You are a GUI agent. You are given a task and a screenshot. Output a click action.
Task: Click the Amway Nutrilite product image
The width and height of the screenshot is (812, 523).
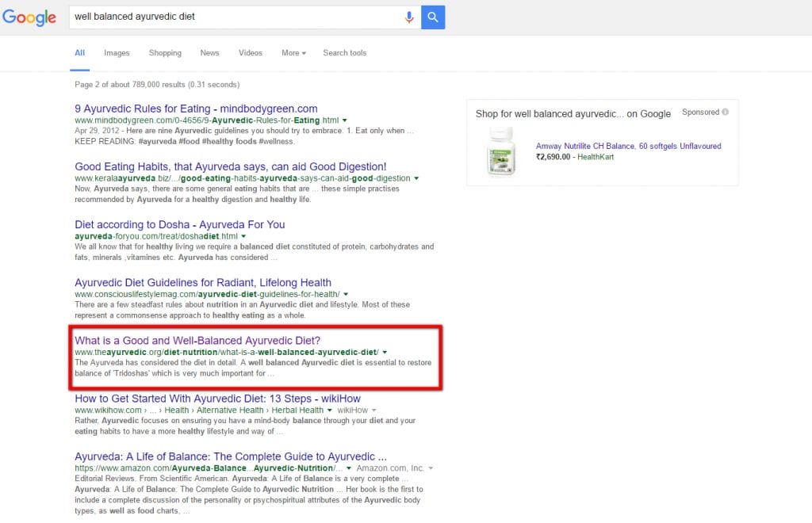click(501, 151)
